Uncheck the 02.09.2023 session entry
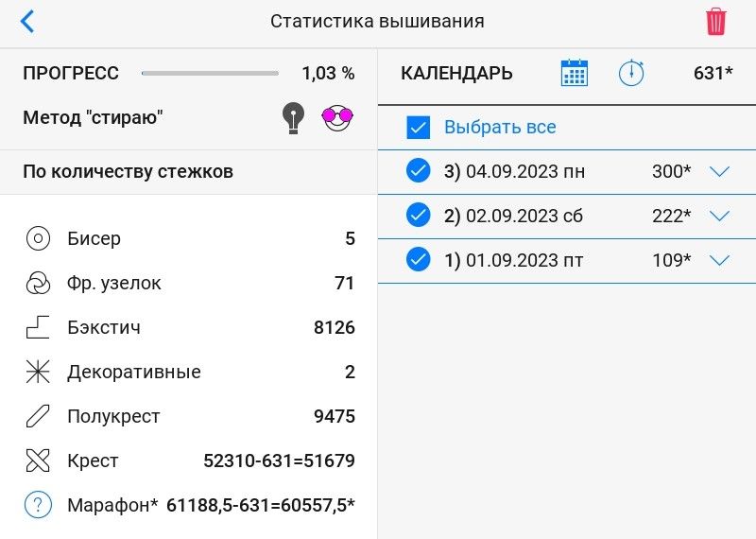Screen dimensions: 756x539 coord(418,216)
